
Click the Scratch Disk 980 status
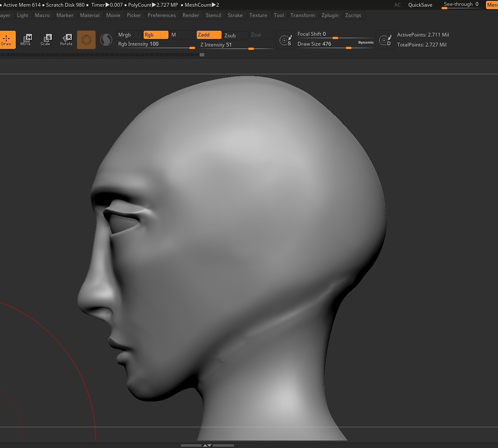[65, 5]
